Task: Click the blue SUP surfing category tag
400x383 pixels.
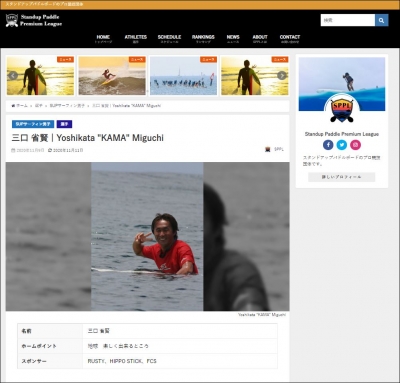Action: point(33,124)
